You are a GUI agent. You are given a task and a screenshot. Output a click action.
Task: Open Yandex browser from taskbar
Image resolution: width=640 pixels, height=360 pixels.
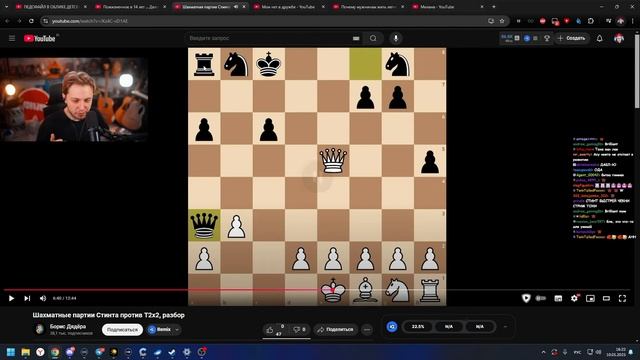[40, 352]
